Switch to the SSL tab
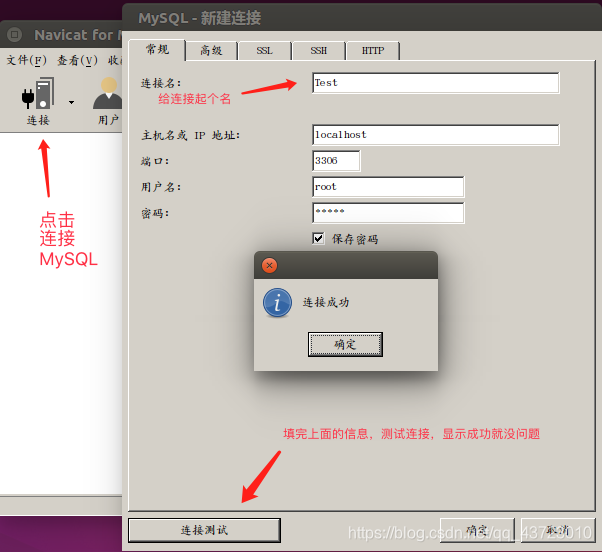Image resolution: width=602 pixels, height=552 pixels. [x=265, y=51]
